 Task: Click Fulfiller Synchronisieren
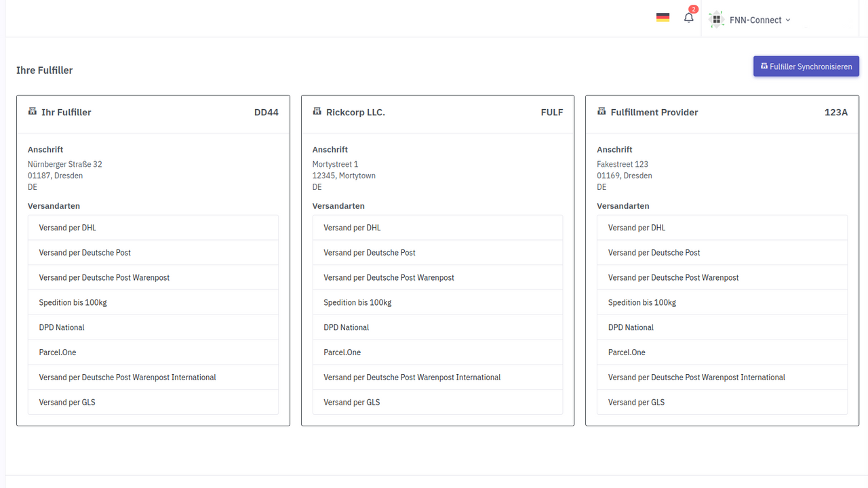[806, 66]
